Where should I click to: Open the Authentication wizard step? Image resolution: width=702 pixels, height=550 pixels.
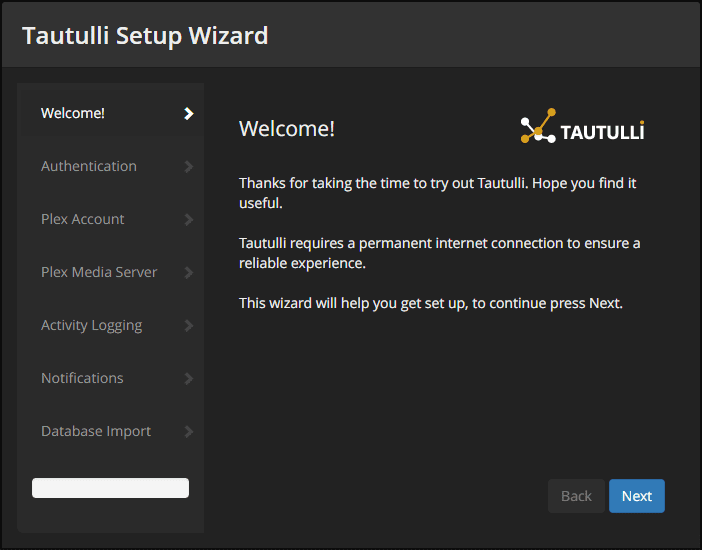click(x=89, y=166)
